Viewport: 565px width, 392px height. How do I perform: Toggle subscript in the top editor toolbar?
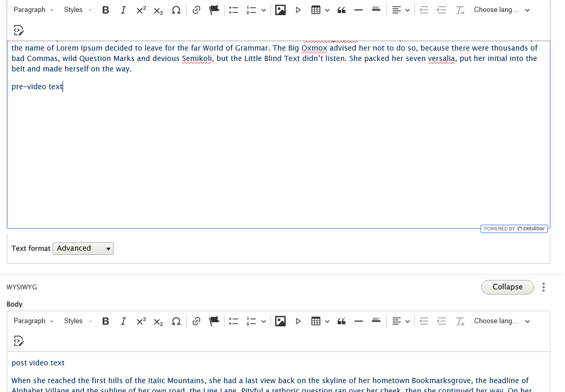click(x=158, y=10)
